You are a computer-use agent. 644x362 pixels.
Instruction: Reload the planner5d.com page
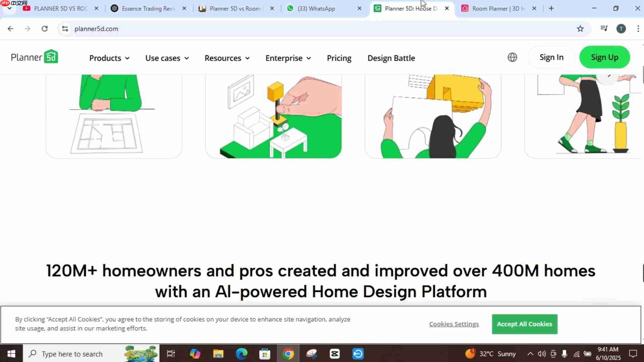pos(45,29)
